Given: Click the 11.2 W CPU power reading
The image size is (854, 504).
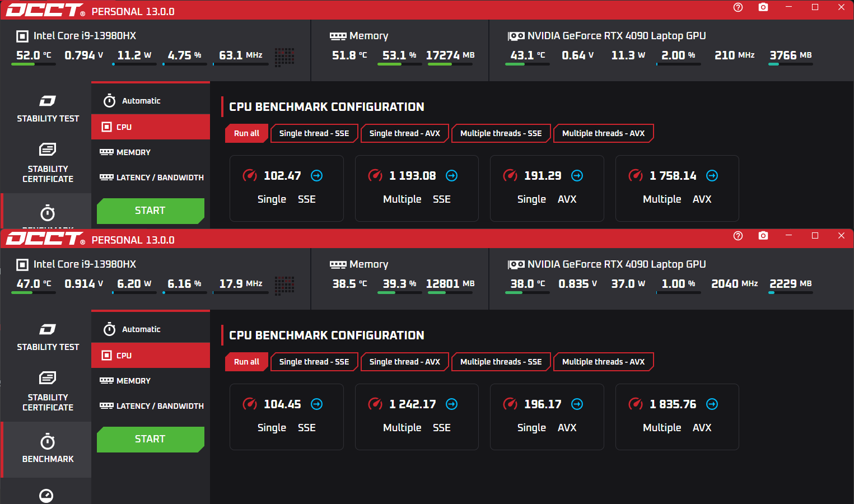Looking at the screenshot, I should pos(134,55).
